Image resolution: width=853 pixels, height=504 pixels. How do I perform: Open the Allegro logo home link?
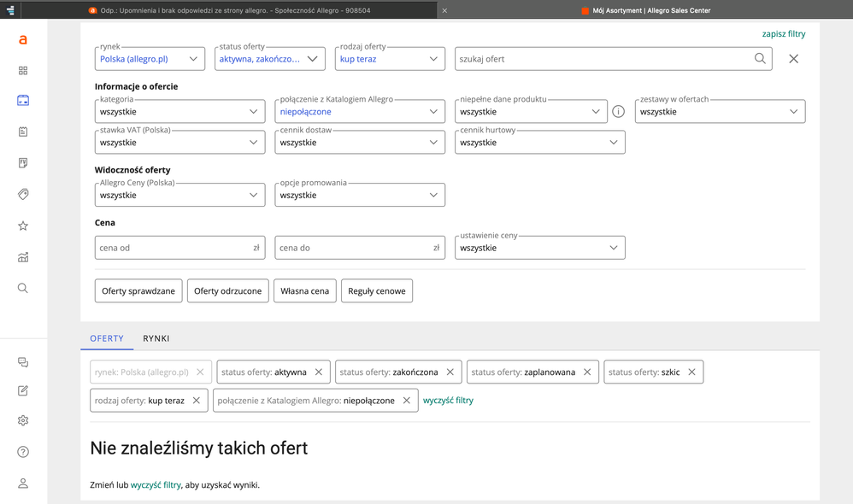tap(23, 39)
